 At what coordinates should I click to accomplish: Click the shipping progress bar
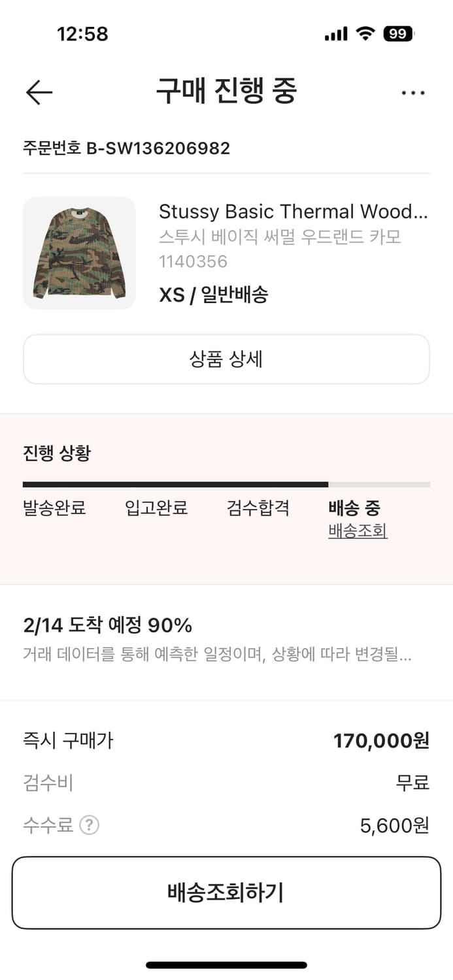226,484
